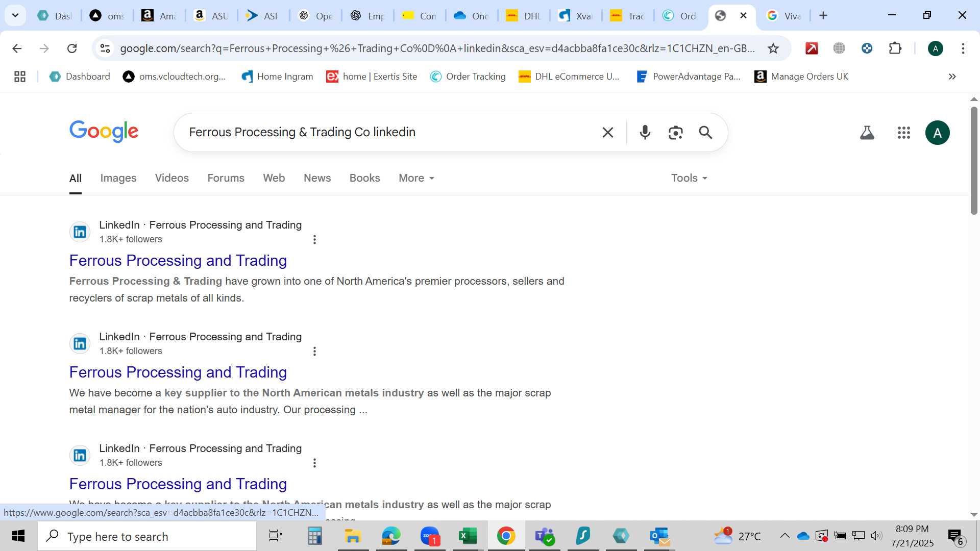Viewport: 980px width, 551px height.
Task: Click the Windows taskbar search box
Action: [x=147, y=536]
